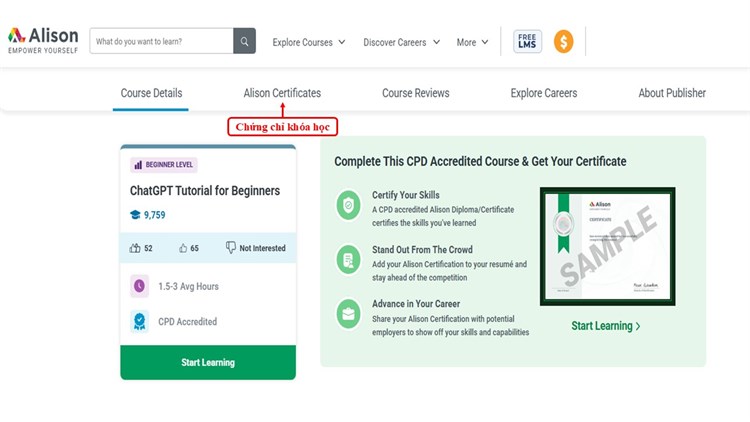
Task: Click the graduation cap enrolled icon
Action: point(135,215)
